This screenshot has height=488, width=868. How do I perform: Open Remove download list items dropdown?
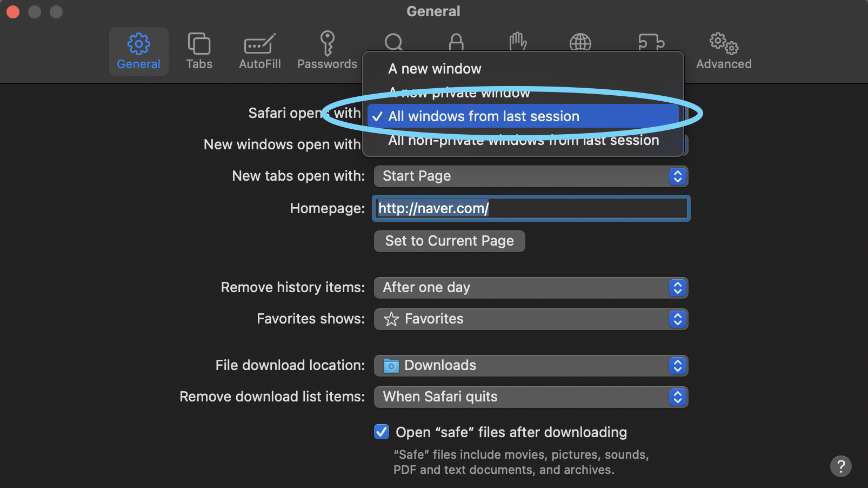[x=530, y=397]
